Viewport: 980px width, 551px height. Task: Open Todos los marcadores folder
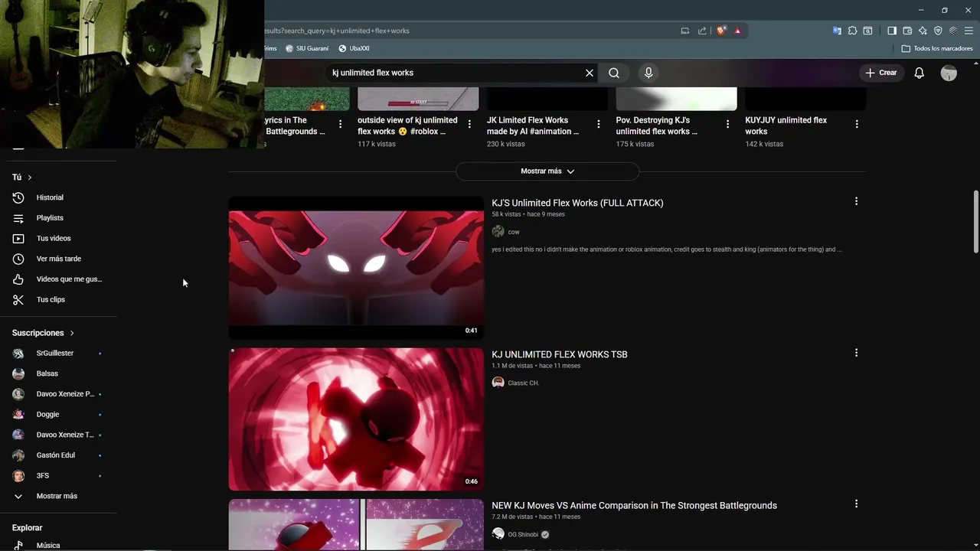point(937,48)
